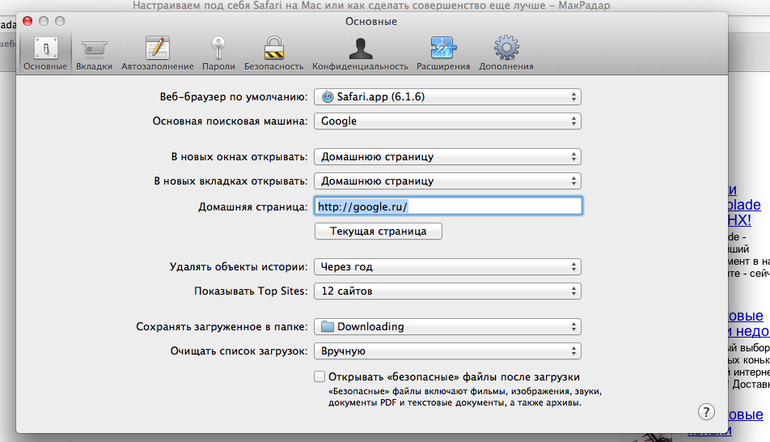Expand the 'Удалять объекты истории' dropdown
Screen dimensions: 770x442
click(x=448, y=267)
